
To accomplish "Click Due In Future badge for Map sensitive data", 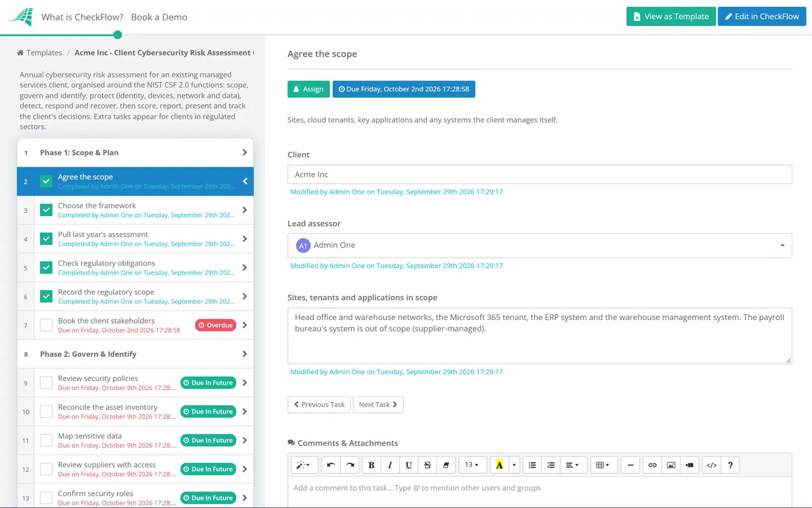I will [208, 440].
